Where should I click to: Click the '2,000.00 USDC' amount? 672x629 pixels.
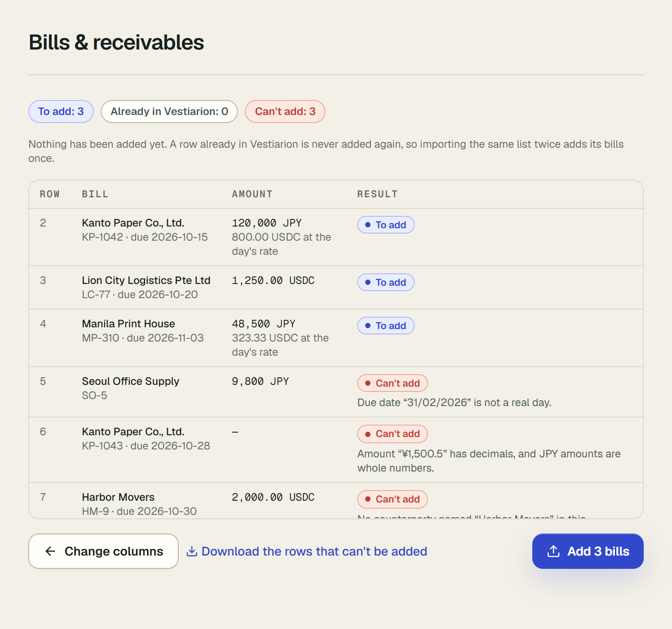pos(273,497)
